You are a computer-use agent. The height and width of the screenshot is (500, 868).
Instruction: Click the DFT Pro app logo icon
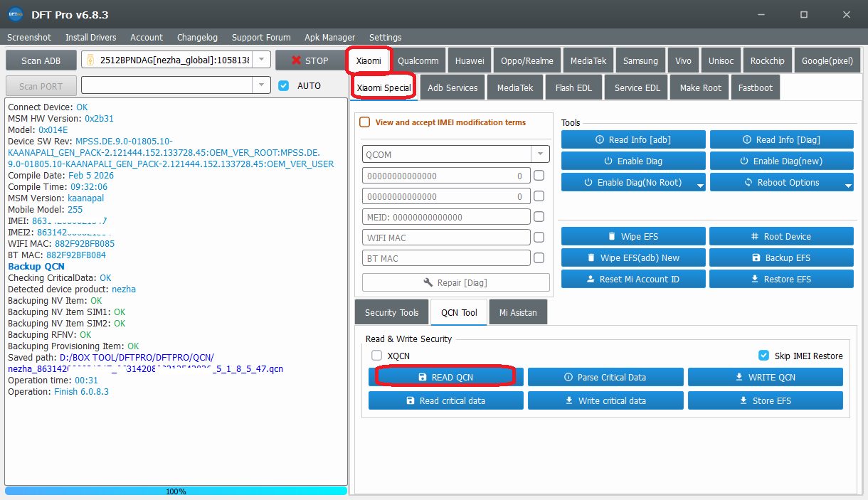pos(15,14)
